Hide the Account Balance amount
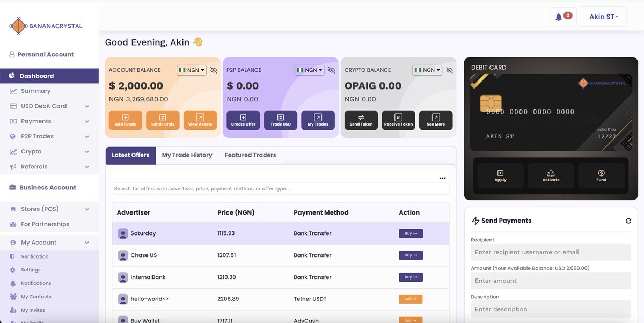This screenshot has width=644, height=323. [x=214, y=70]
